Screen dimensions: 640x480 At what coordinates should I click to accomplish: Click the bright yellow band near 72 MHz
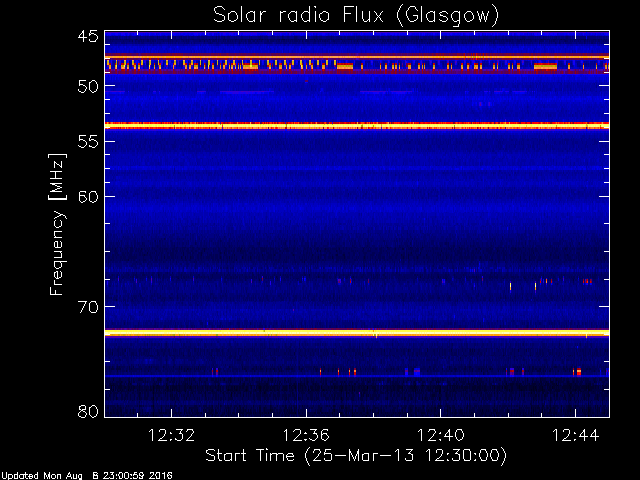357,333
